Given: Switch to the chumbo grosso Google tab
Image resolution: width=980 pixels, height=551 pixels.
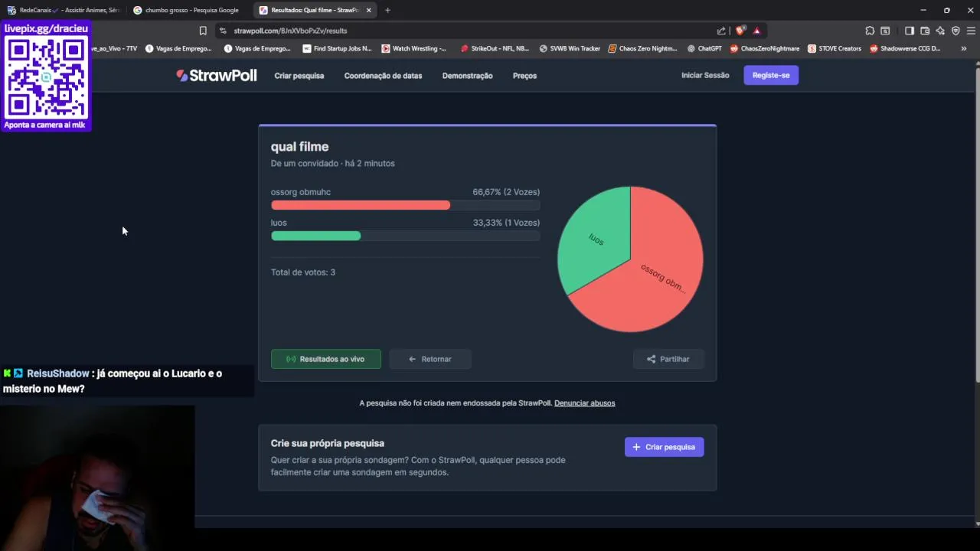Looking at the screenshot, I should [188, 10].
